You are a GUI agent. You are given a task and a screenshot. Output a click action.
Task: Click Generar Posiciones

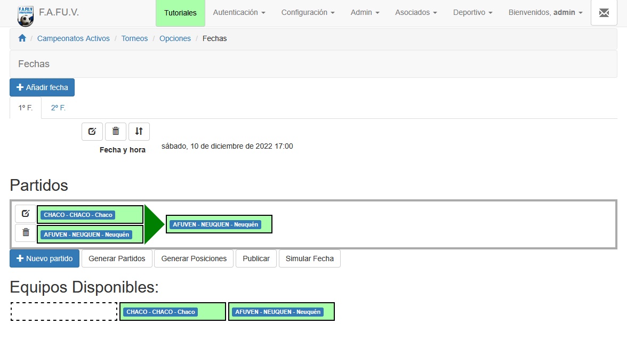tap(193, 258)
